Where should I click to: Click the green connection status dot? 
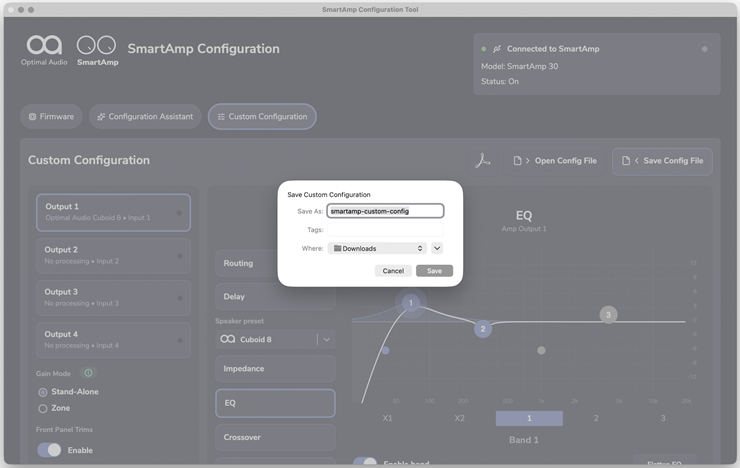pyautogui.click(x=484, y=49)
